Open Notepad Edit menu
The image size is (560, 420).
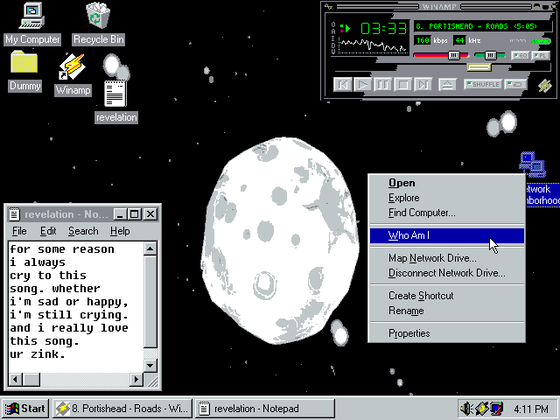click(x=48, y=231)
